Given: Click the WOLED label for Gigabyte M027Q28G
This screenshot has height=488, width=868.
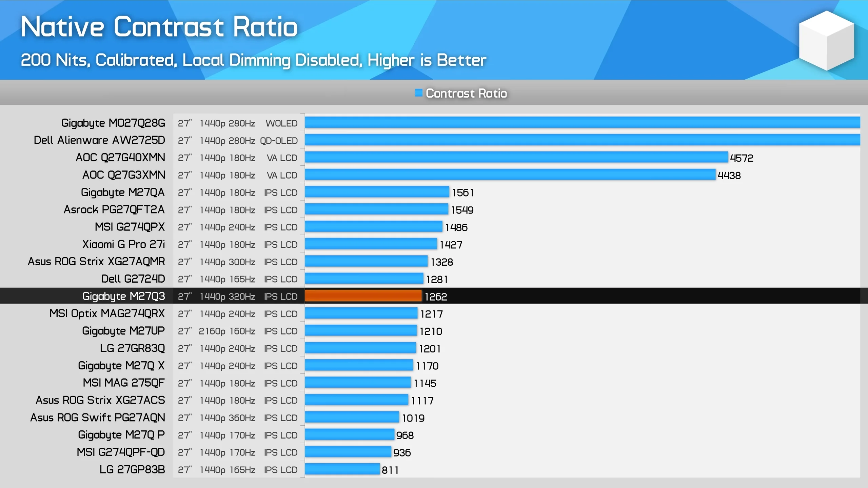Looking at the screenshot, I should coord(282,123).
